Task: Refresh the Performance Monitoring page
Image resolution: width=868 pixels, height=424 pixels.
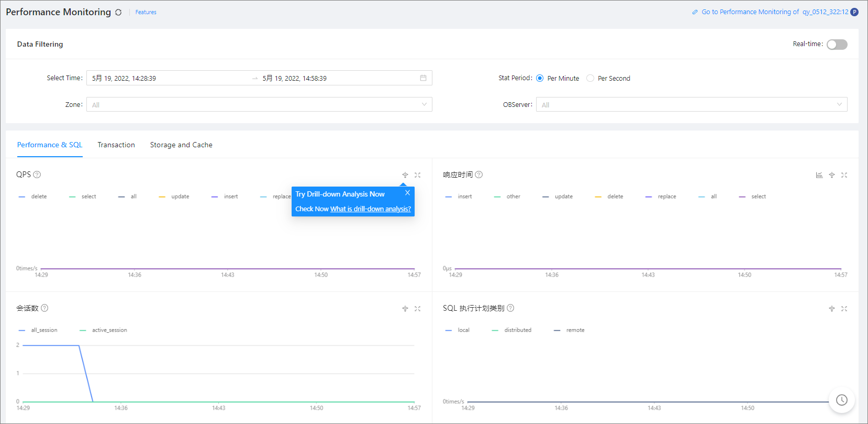Action: [118, 12]
